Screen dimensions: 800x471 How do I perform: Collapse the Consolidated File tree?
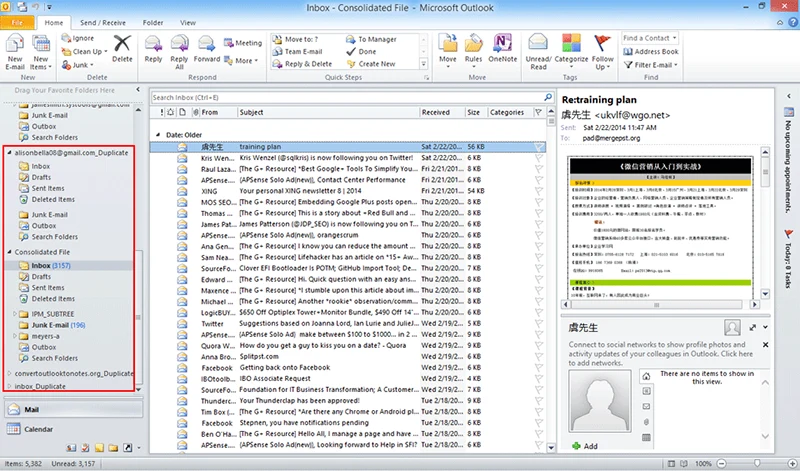(9, 252)
